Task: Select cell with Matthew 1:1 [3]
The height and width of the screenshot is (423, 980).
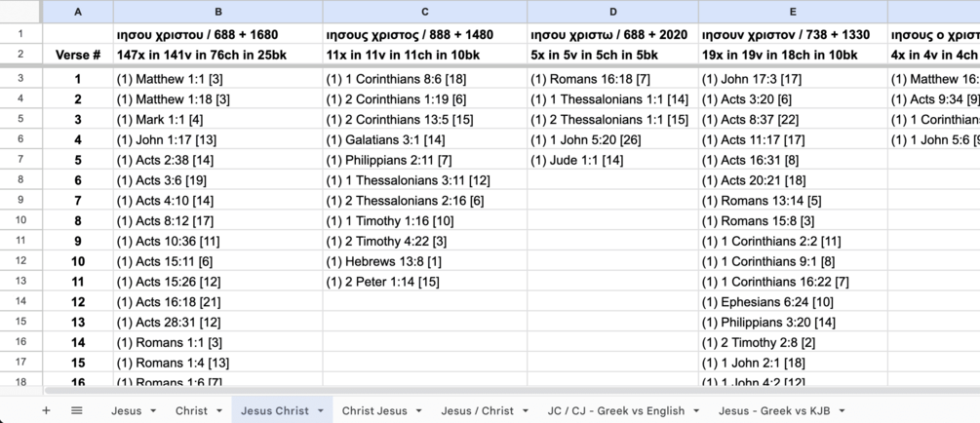Action: tap(217, 78)
